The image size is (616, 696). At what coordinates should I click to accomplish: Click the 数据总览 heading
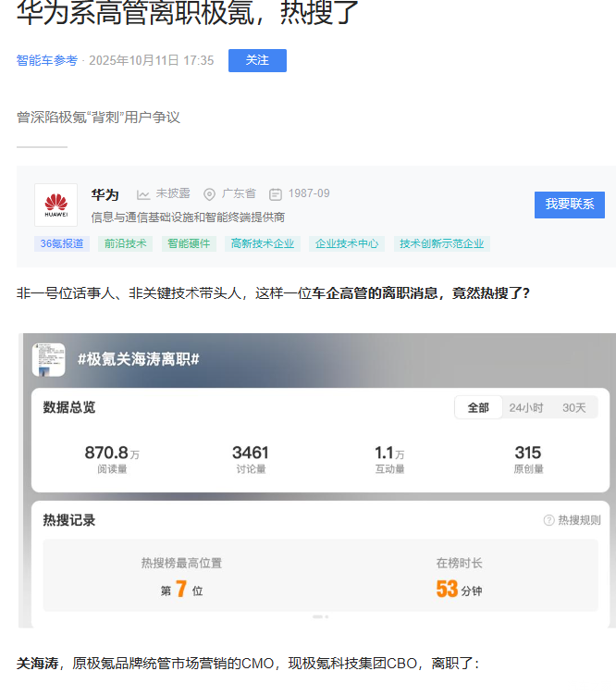pyautogui.click(x=69, y=407)
